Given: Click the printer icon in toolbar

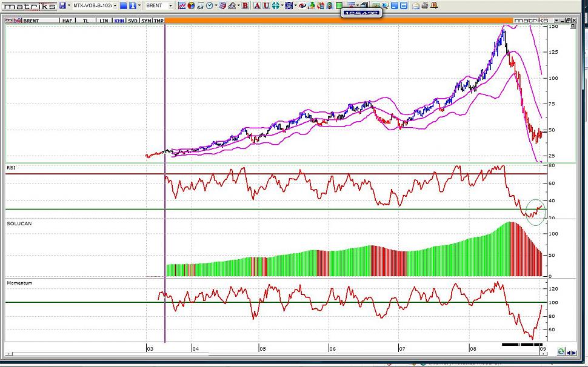Looking at the screenshot, I should [425, 5].
